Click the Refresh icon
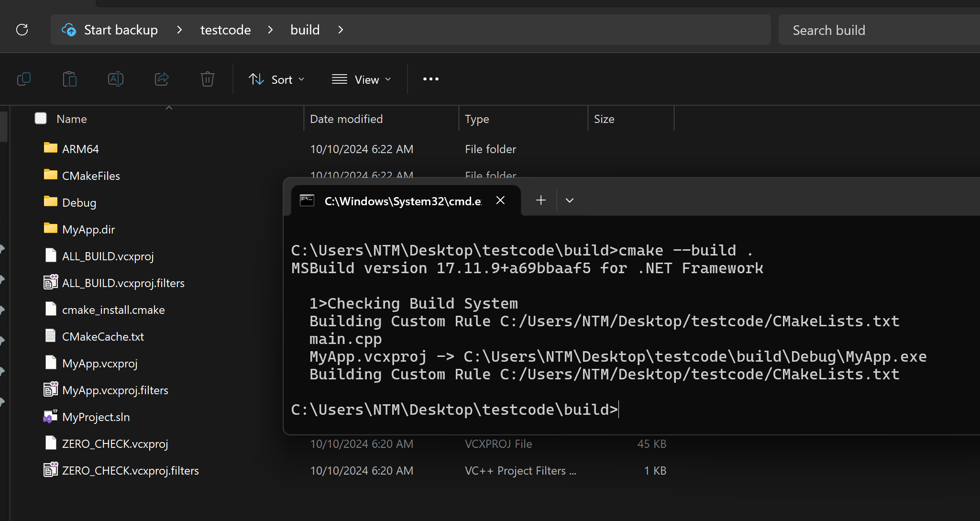980x521 pixels. [22, 30]
